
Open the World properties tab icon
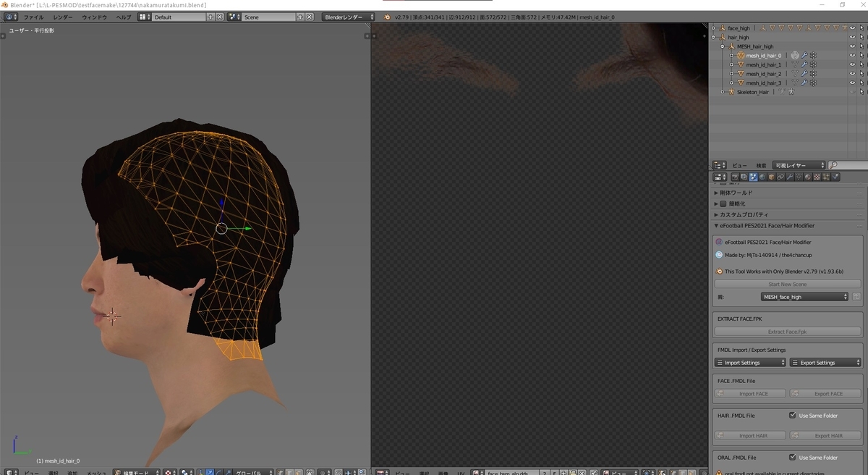[x=762, y=177]
